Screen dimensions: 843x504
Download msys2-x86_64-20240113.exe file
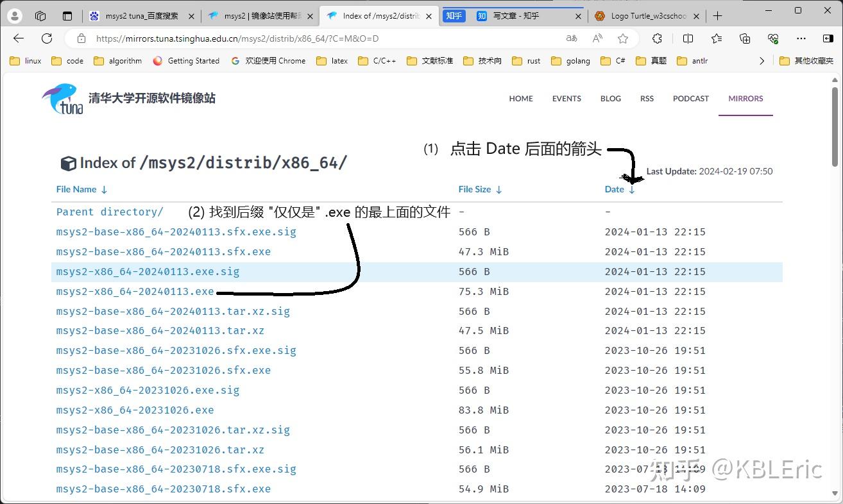pos(133,291)
